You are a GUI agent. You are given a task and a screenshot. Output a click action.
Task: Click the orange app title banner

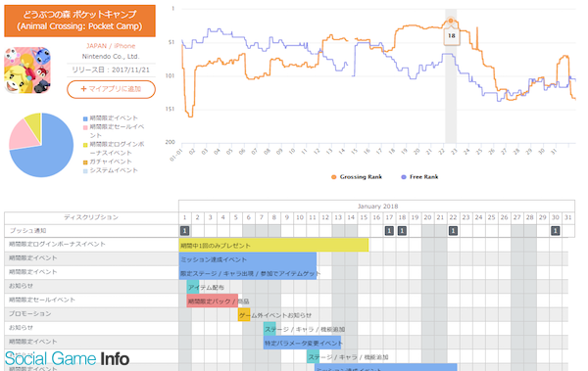click(x=80, y=21)
